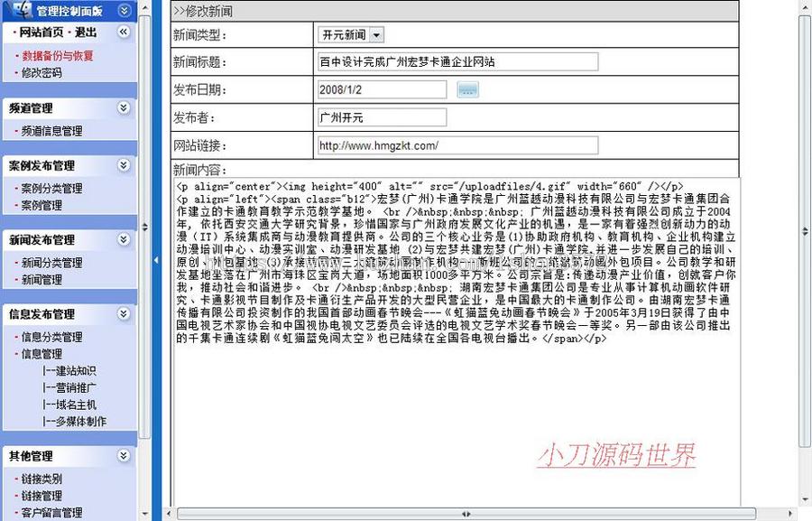Click the 新闻发布管理 section title
The height and width of the screenshot is (521, 812).
[x=42, y=240]
